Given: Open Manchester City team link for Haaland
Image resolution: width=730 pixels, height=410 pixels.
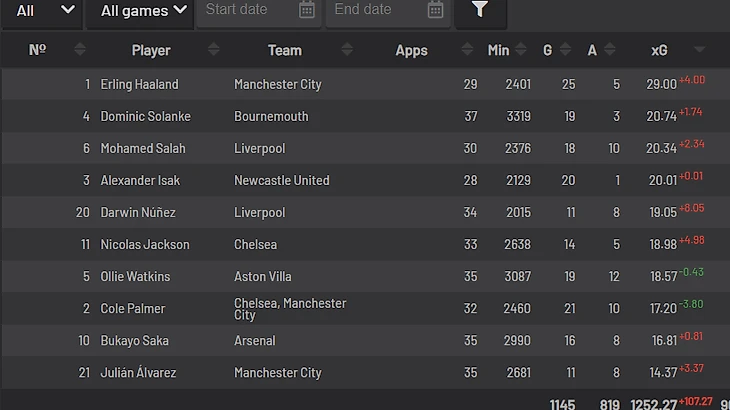Looking at the screenshot, I should click(277, 85).
